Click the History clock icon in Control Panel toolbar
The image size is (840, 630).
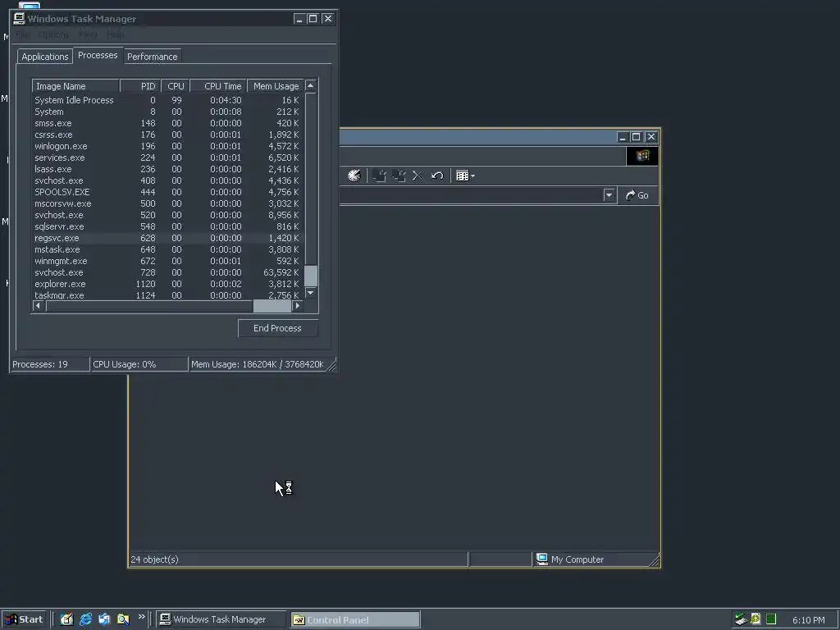point(354,176)
